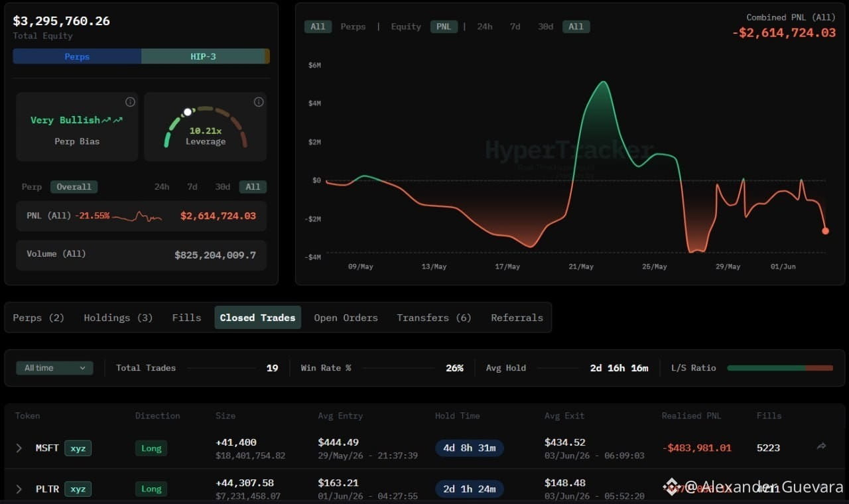Click share arrow icon in MSFT row
Image resolution: width=849 pixels, height=504 pixels.
[821, 447]
